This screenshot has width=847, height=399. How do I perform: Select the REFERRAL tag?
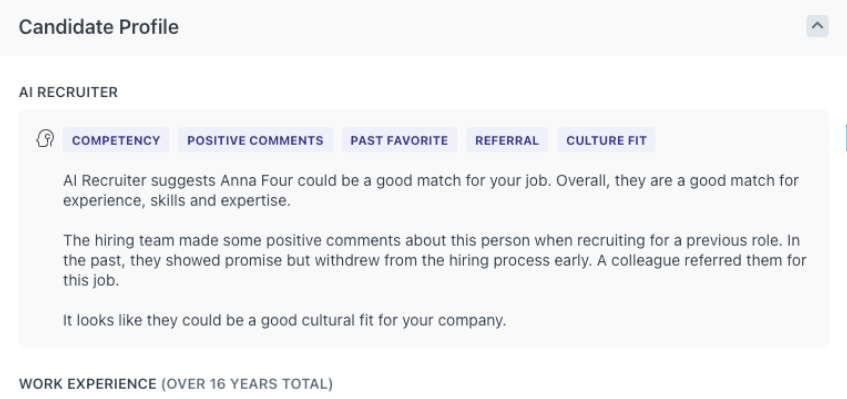click(507, 140)
